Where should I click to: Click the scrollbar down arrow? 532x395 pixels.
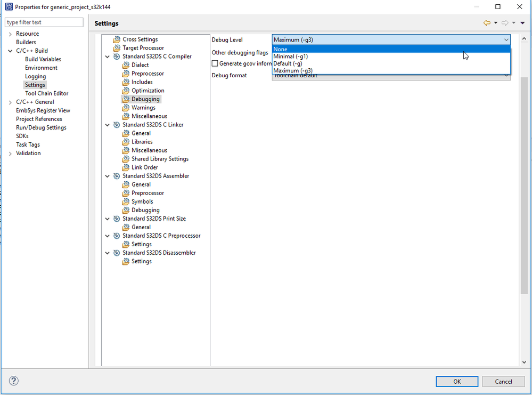tap(524, 362)
